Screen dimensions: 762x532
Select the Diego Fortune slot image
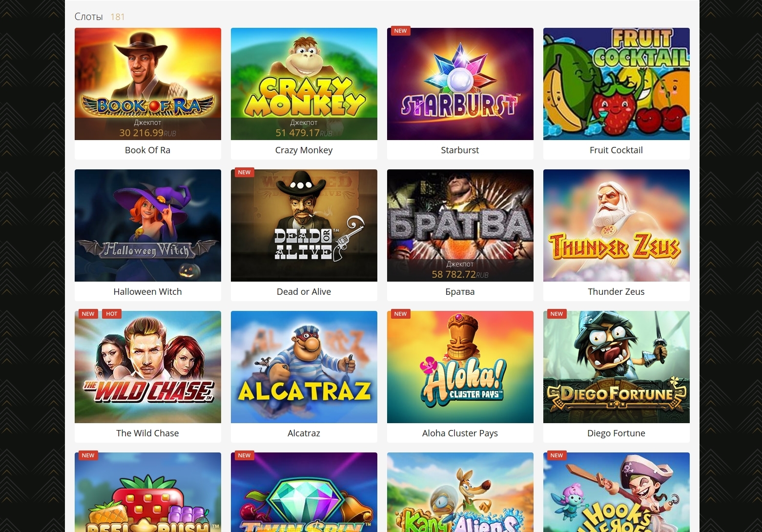616,367
